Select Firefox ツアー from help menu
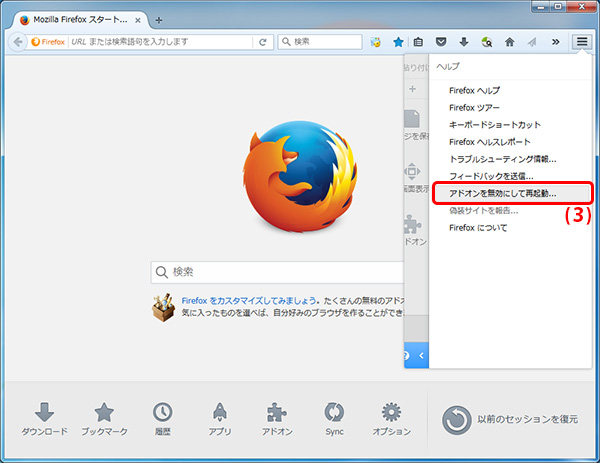Screen dimensions: 600x463 [474, 108]
